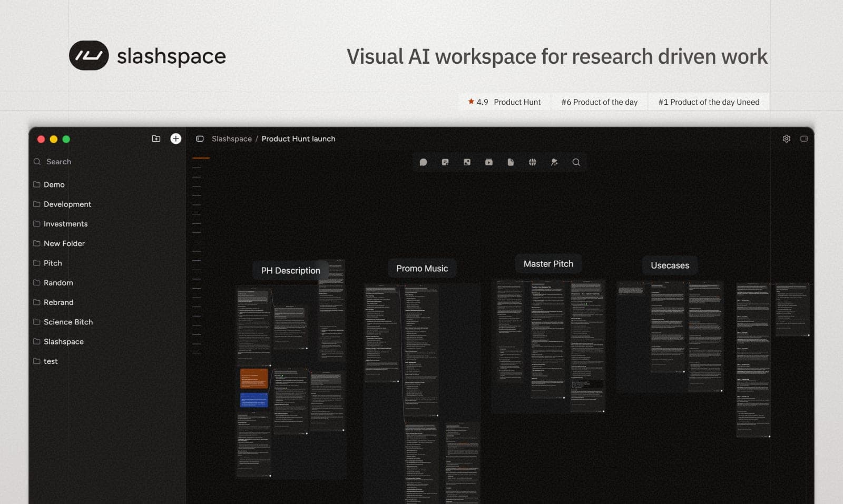Select the Promo Music group label

(422, 269)
